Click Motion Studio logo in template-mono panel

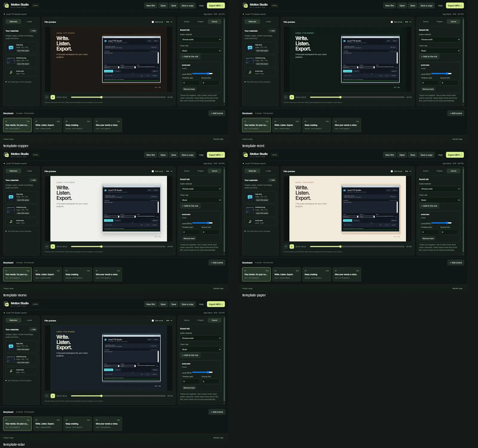[6, 155]
